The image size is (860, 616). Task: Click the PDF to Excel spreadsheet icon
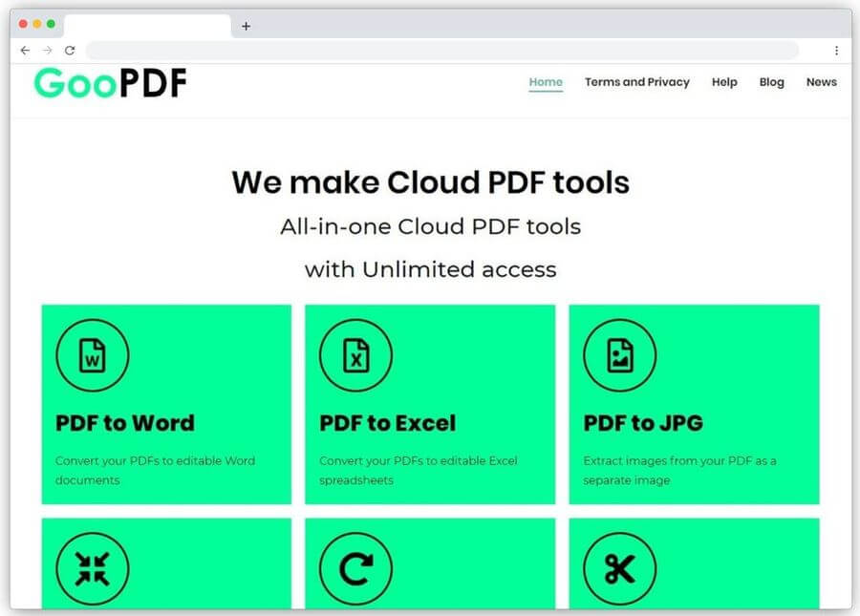[356, 355]
